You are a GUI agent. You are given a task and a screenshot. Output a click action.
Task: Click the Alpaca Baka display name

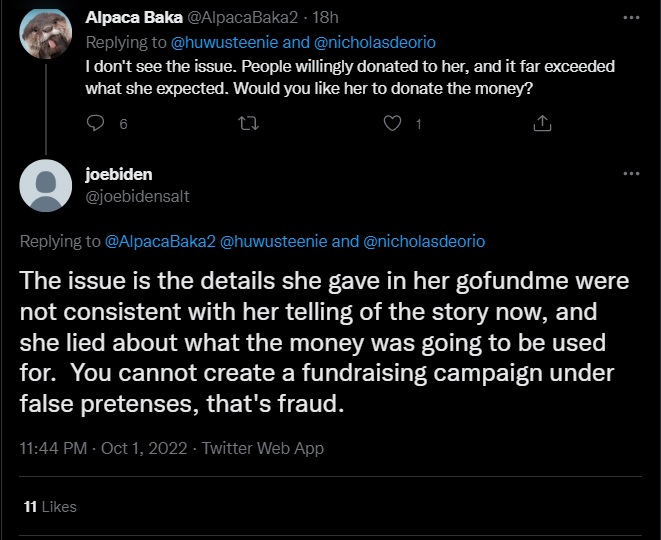coord(134,19)
